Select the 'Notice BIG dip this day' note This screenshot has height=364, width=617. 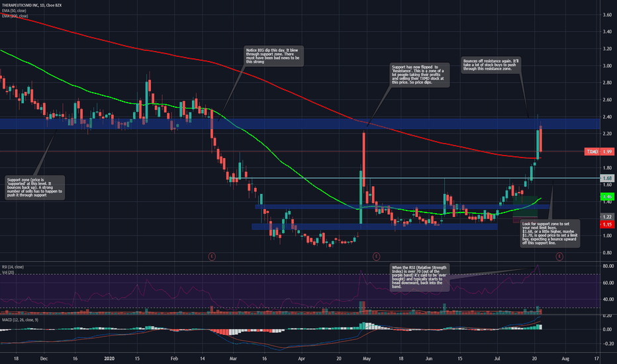pyautogui.click(x=273, y=56)
